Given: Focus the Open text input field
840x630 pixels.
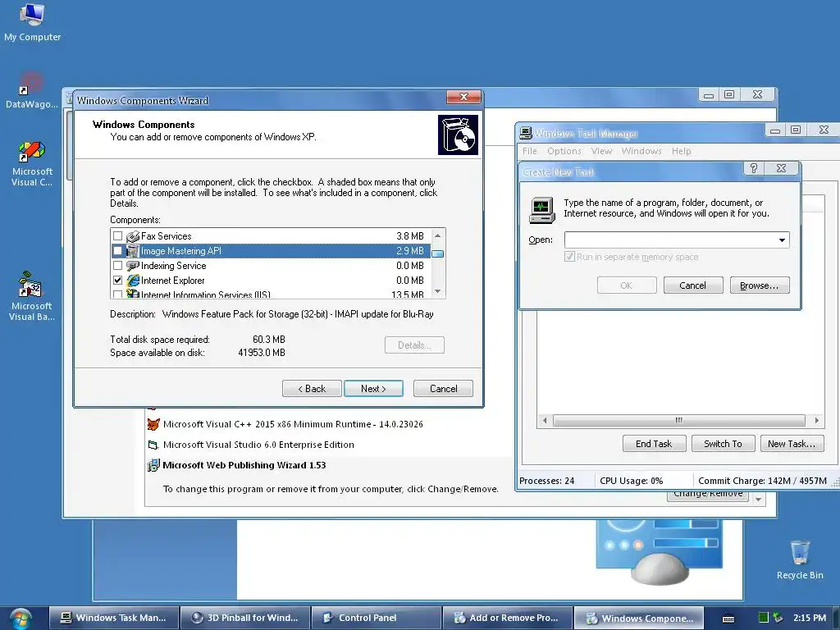Looking at the screenshot, I should click(x=670, y=240).
